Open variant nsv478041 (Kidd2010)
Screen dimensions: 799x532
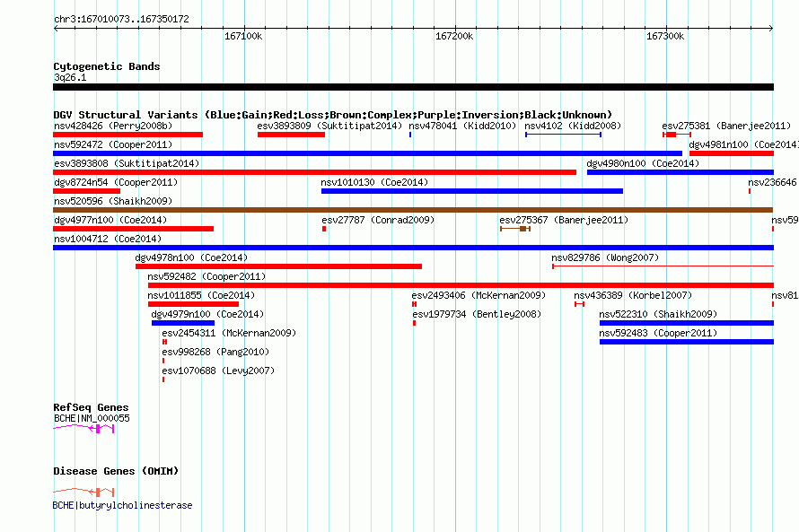coord(462,126)
